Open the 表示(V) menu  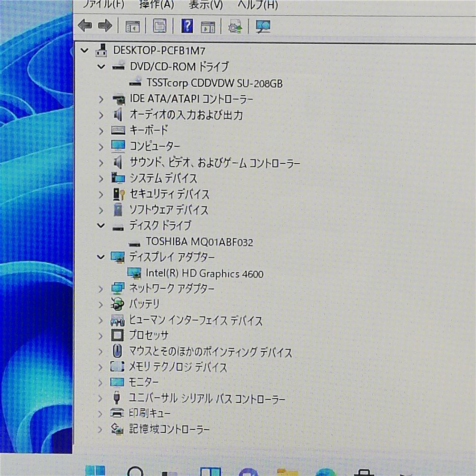tap(206, 4)
